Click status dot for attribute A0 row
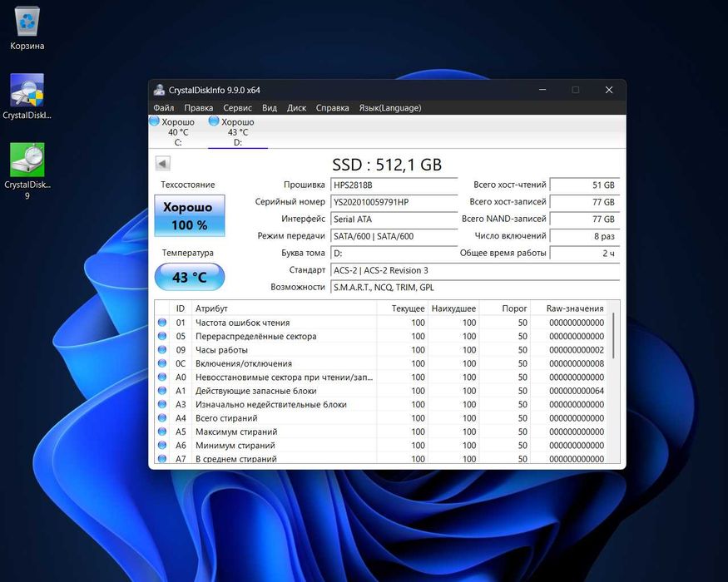 162,377
